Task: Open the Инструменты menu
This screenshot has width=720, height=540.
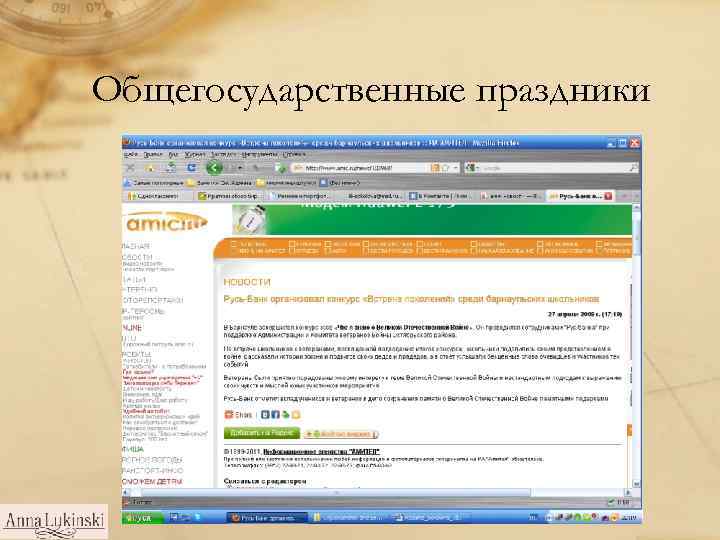Action: tap(259, 155)
